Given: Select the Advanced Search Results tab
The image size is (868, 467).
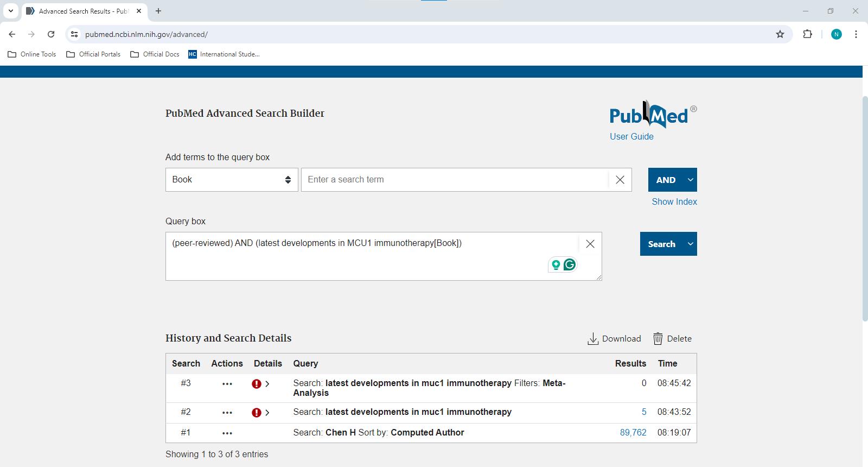Looking at the screenshot, I should point(84,11).
